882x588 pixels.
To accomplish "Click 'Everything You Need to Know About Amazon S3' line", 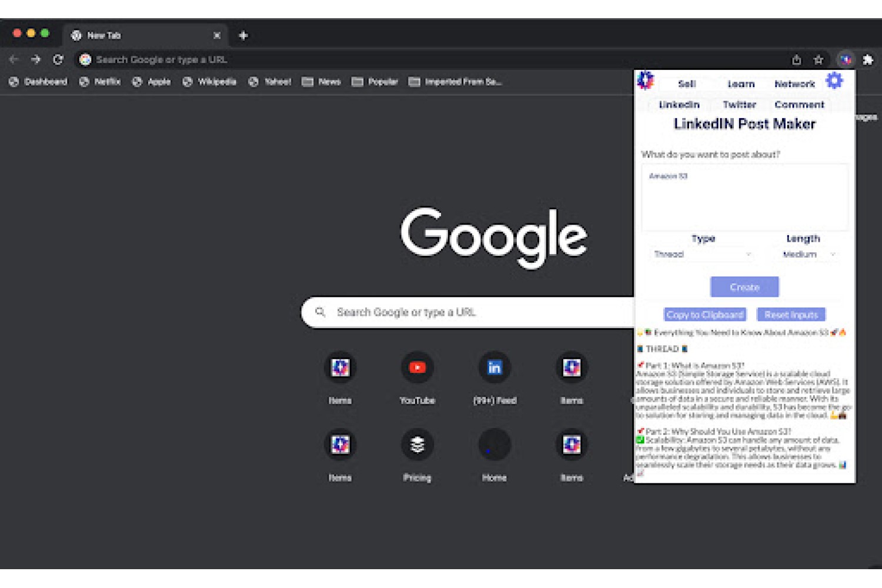I will point(741,332).
